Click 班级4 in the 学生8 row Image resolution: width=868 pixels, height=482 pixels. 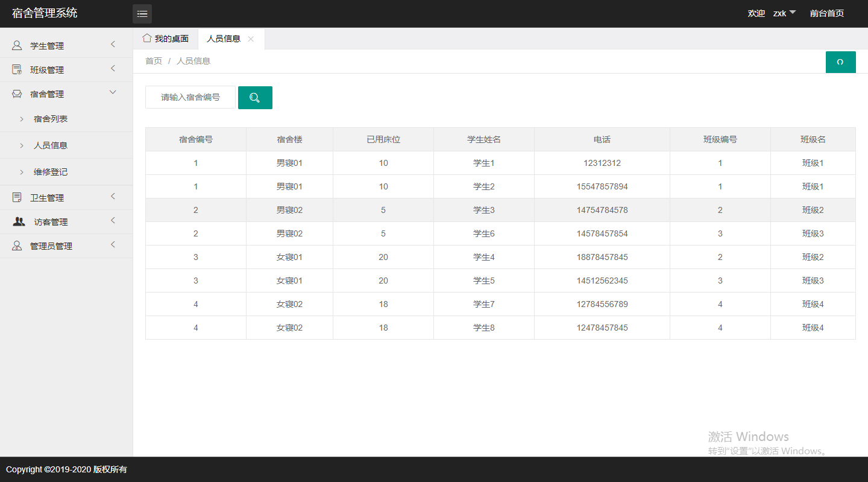pyautogui.click(x=813, y=328)
